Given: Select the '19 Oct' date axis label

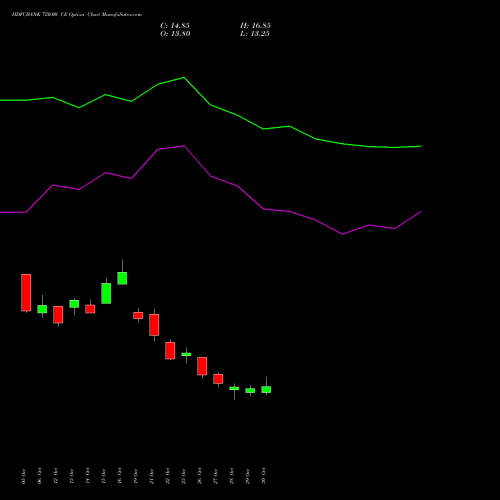Looking at the screenshot, I should coord(135,476).
